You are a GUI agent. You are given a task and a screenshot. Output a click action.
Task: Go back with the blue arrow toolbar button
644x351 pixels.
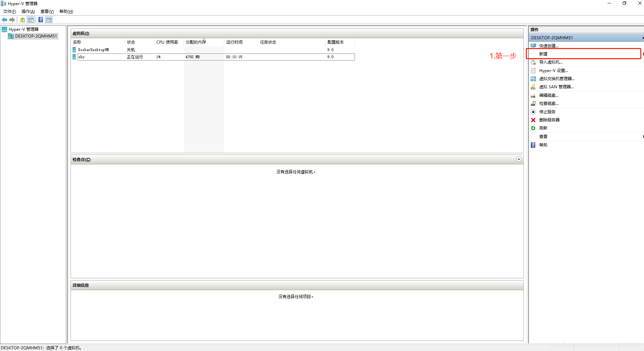4,20
